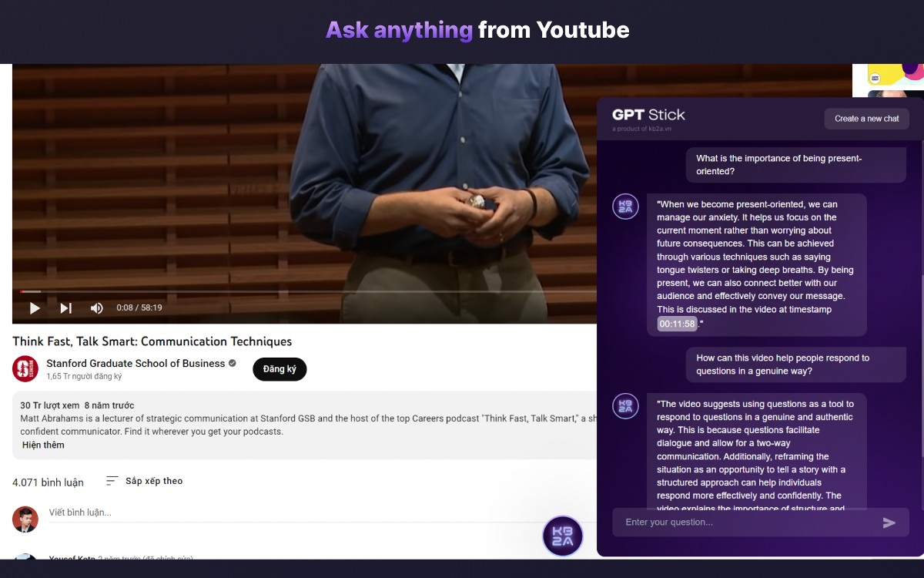
Task: Click the verified checkmark beside the channel name
Action: tap(232, 363)
